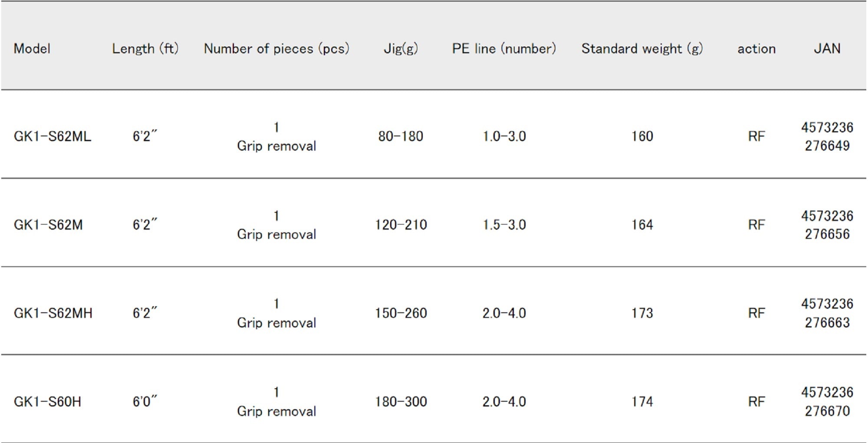This screenshot has width=868, height=443.
Task: Click the 180-300 jig weight value
Action: point(401,402)
